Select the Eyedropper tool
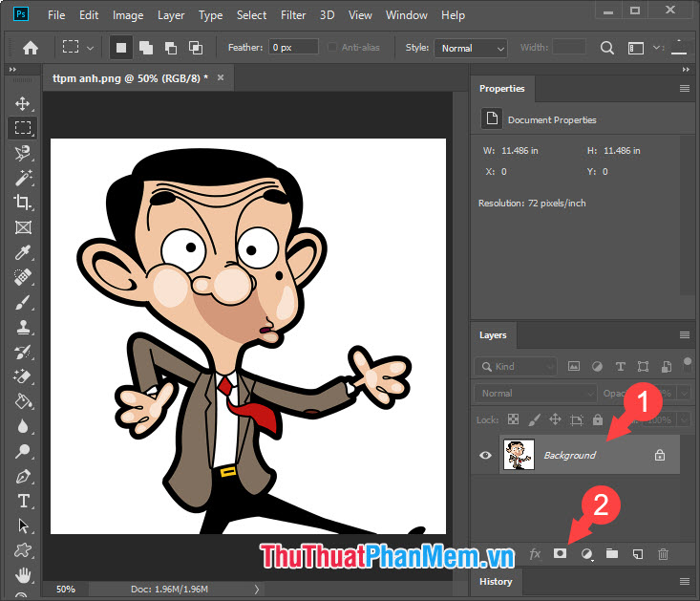This screenshot has width=700, height=601. [22, 252]
